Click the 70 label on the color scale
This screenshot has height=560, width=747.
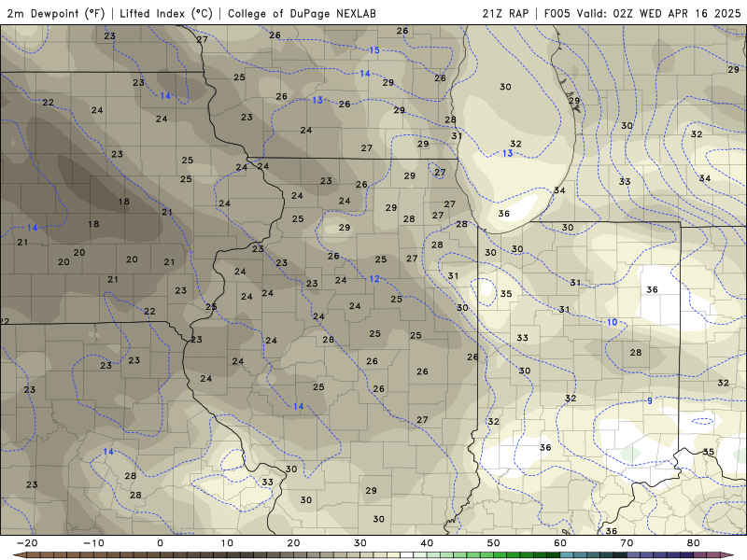627,543
